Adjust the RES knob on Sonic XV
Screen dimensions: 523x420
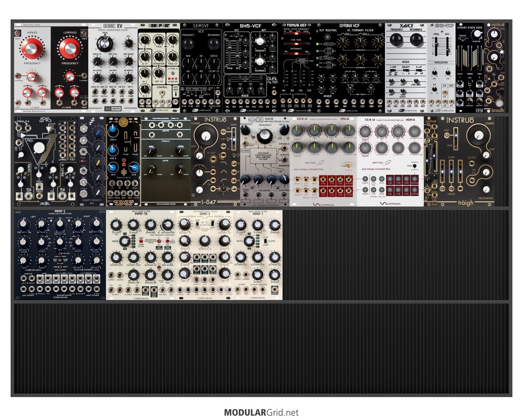pos(129,43)
